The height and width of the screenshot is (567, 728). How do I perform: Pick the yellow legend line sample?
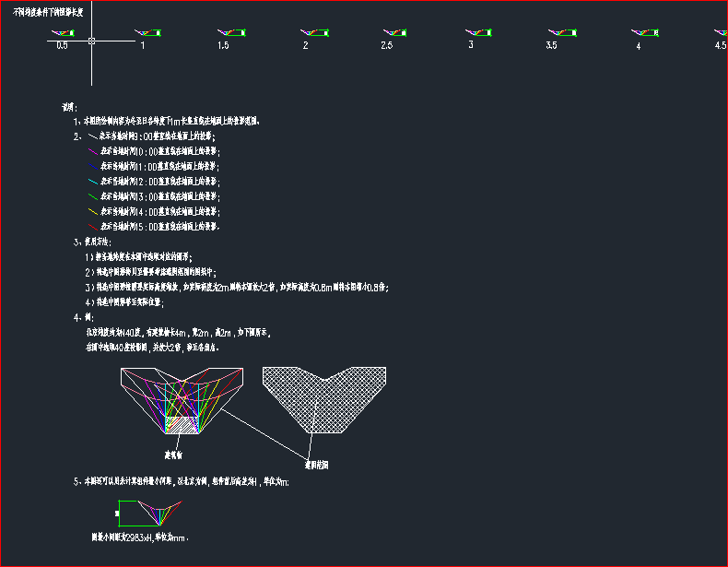tap(91, 211)
